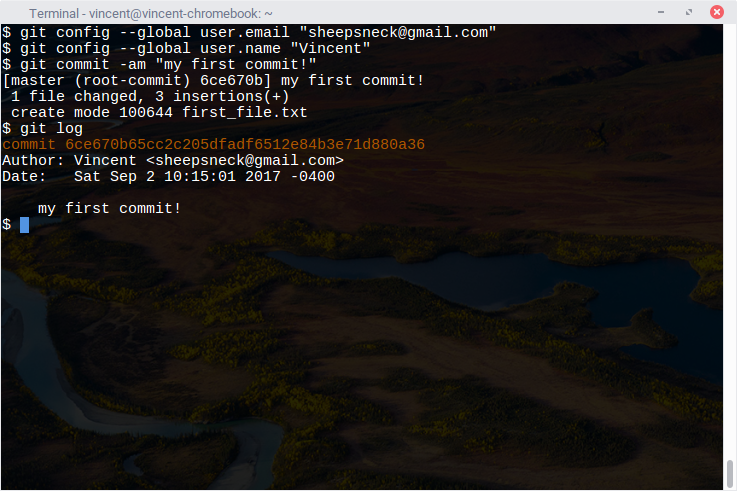Click the Date: Sat Sep 2 line
Screen dimensions: 737x491
pyautogui.click(x=168, y=176)
